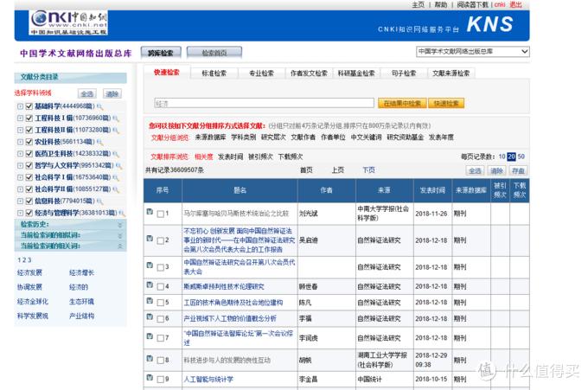Click the orange 快速检索 search button
This screenshot has height=390, width=588.
446,103
